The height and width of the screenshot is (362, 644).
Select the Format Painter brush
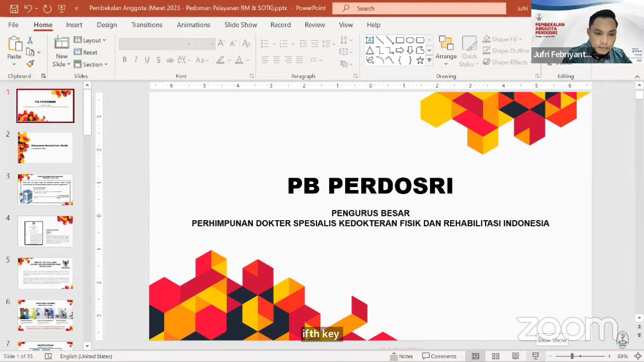pos(30,64)
